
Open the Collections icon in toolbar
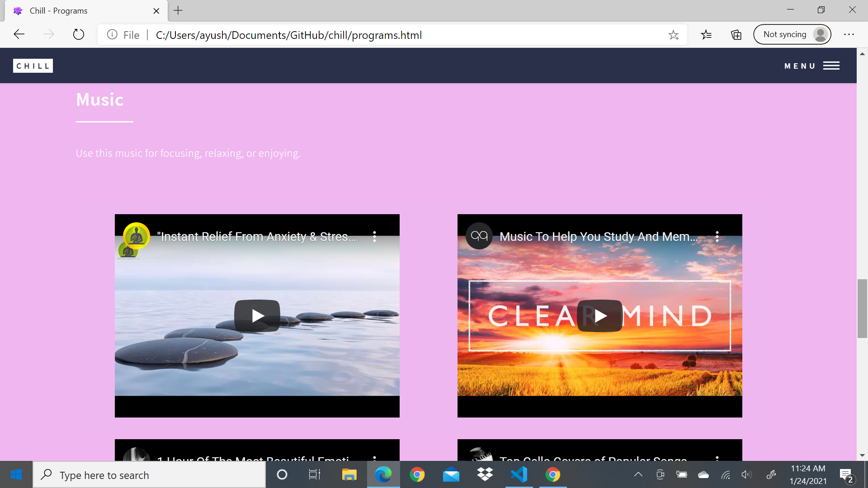[736, 35]
